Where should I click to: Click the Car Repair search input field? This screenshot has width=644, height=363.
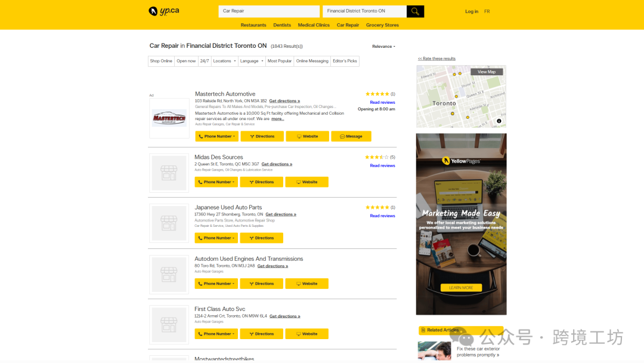268,11
